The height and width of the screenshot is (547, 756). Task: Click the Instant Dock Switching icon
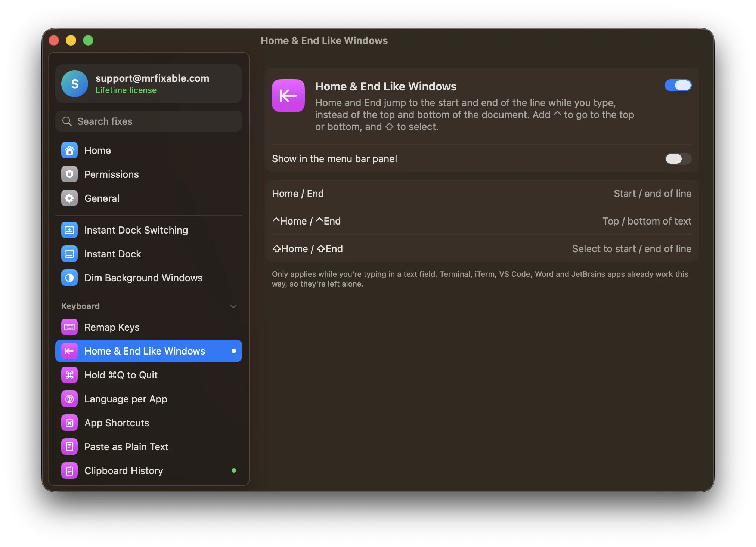click(x=69, y=230)
